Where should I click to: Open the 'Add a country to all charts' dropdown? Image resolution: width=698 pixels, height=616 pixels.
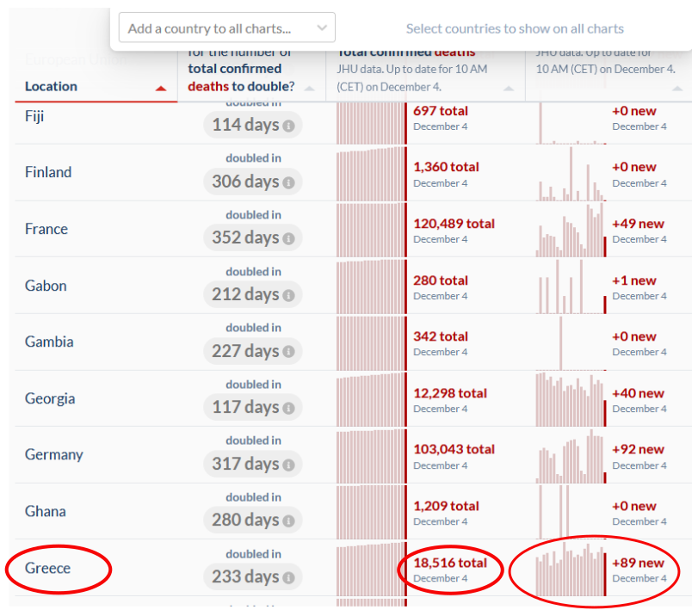226,28
